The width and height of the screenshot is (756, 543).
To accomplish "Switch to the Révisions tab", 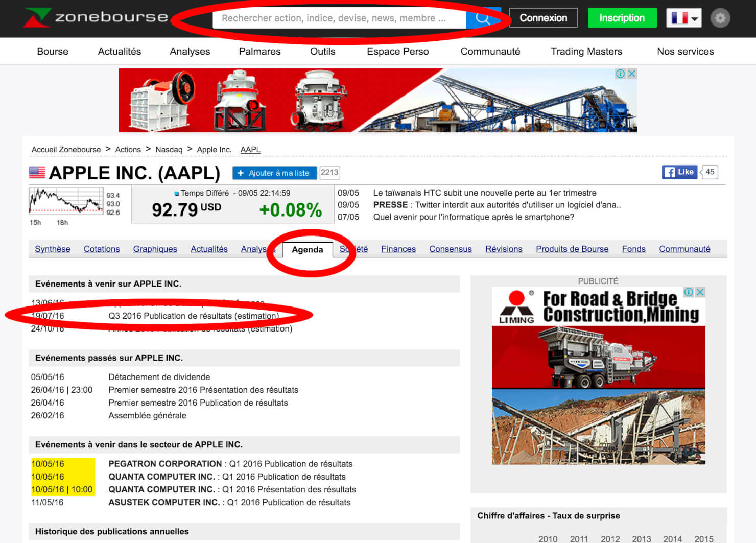I will (x=504, y=249).
